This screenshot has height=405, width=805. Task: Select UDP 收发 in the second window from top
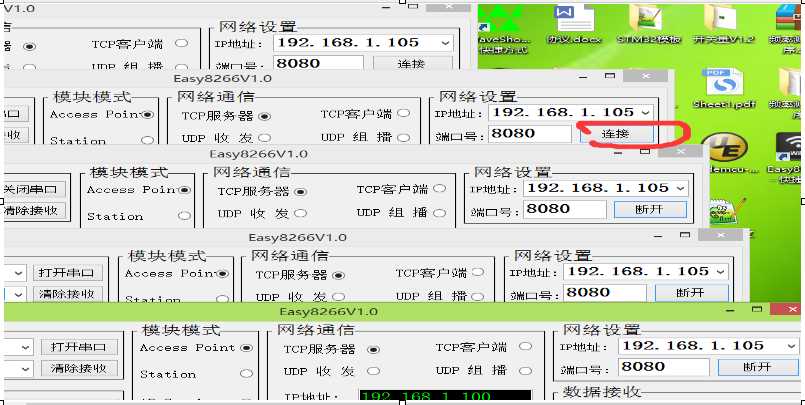point(264,137)
